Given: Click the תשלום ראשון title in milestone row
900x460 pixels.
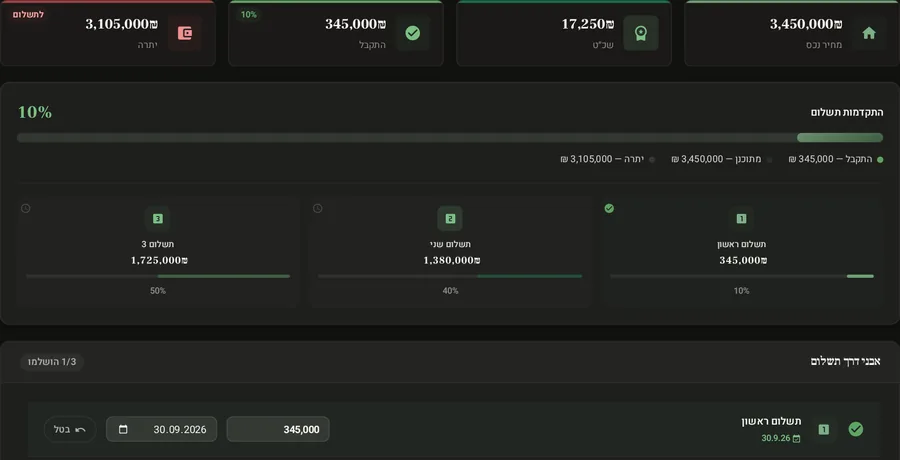Looking at the screenshot, I should [771, 422].
